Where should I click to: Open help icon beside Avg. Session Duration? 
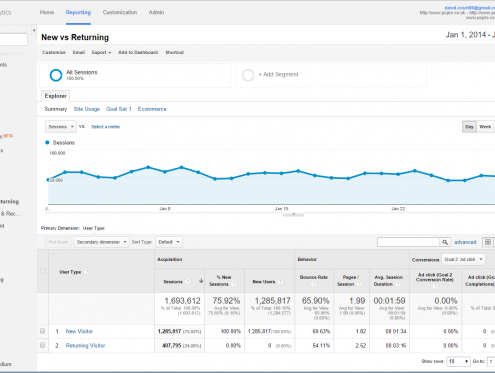398,284
